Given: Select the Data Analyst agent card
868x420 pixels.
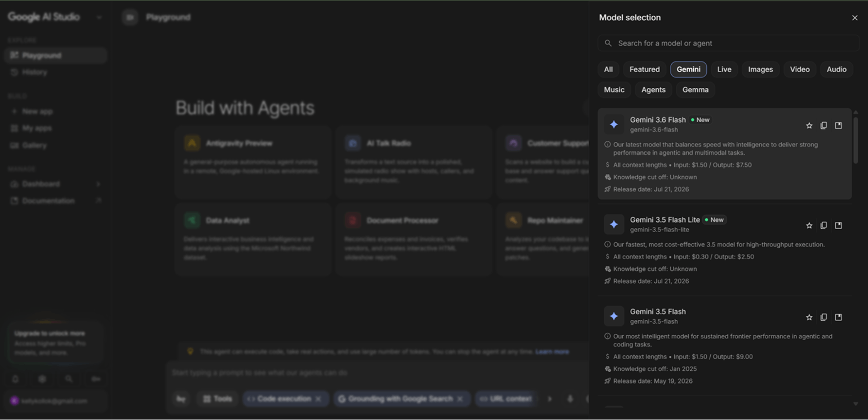Looking at the screenshot, I should tap(253, 239).
